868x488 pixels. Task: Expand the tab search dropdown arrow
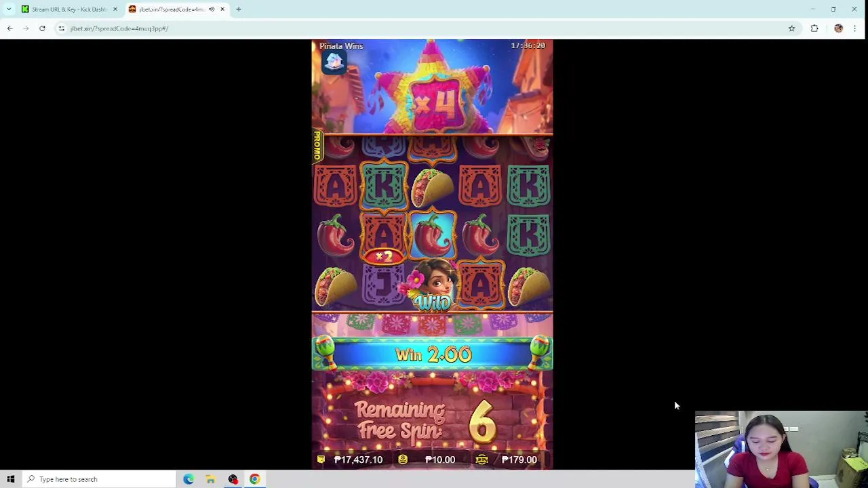click(9, 9)
